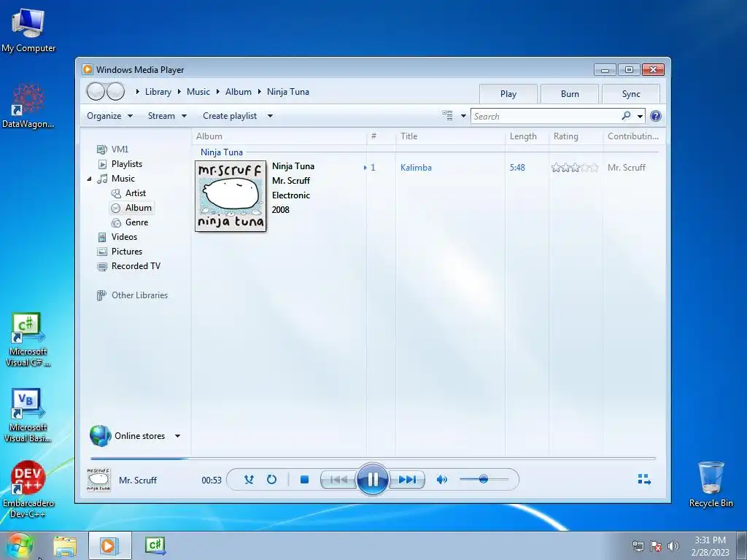Click Music in the breadcrumb path
This screenshot has height=560, width=747.
point(198,91)
